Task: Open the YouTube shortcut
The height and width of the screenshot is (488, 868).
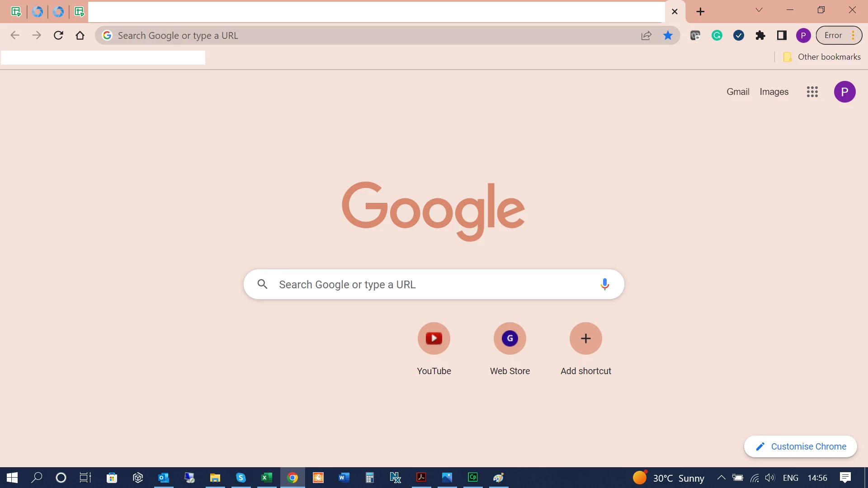Action: [x=434, y=338]
